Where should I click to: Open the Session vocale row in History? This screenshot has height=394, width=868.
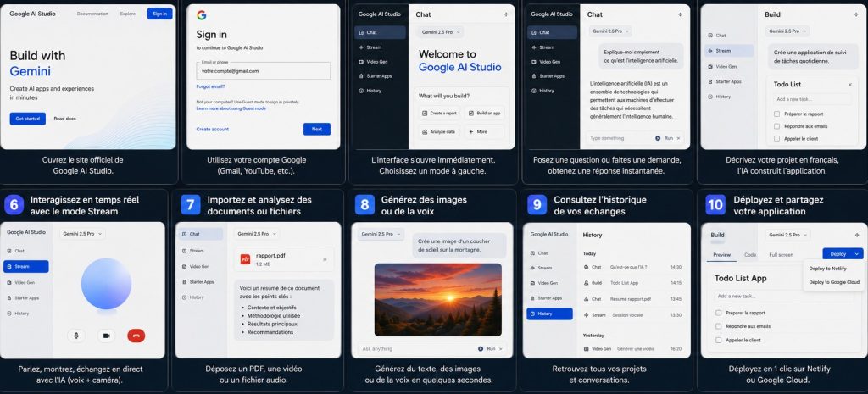click(x=632, y=315)
